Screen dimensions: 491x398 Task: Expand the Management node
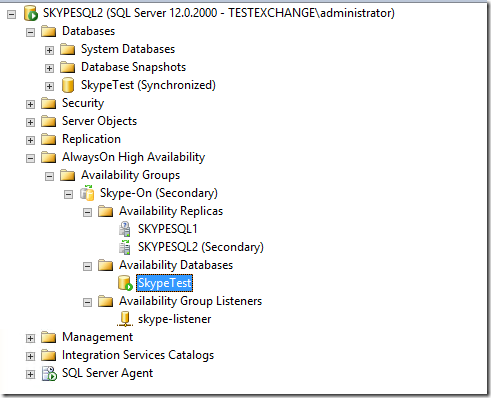coord(30,338)
